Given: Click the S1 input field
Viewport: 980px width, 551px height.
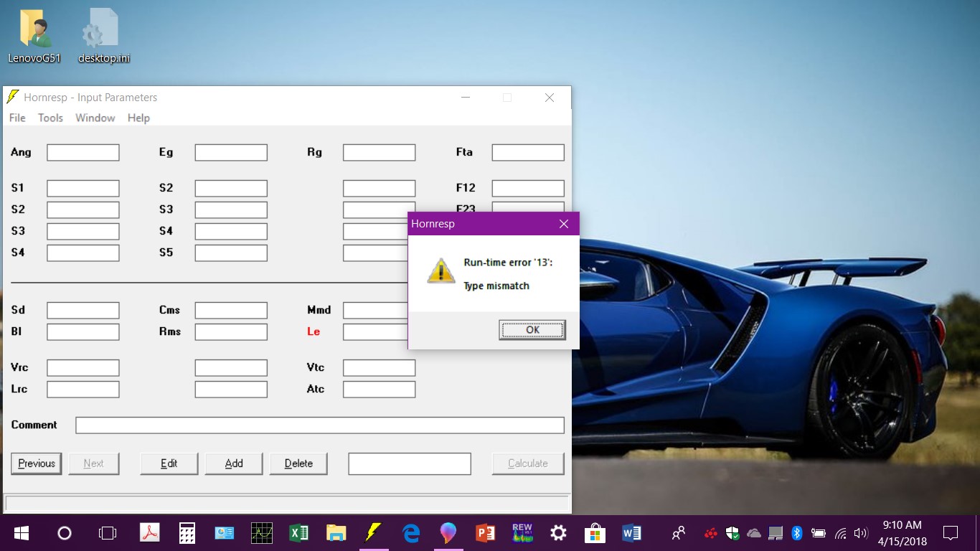Looking at the screenshot, I should 83,188.
